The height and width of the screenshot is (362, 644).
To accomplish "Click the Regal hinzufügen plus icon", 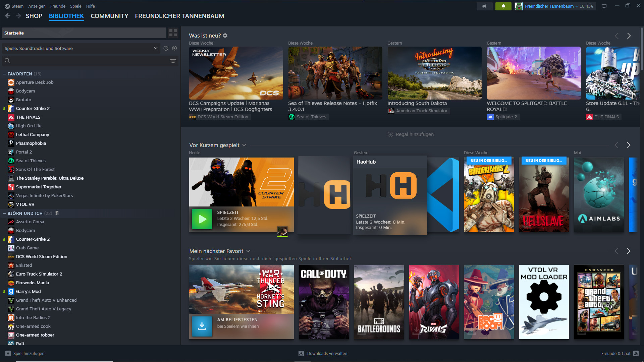I will (390, 134).
